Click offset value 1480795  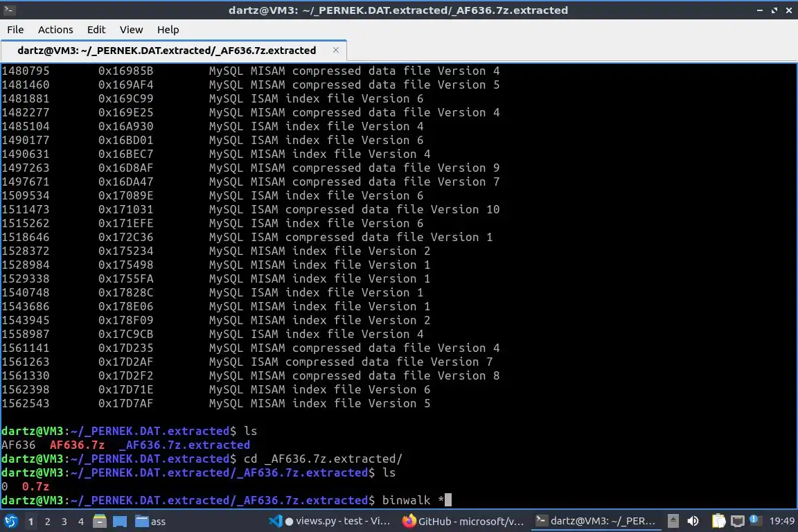pos(26,71)
